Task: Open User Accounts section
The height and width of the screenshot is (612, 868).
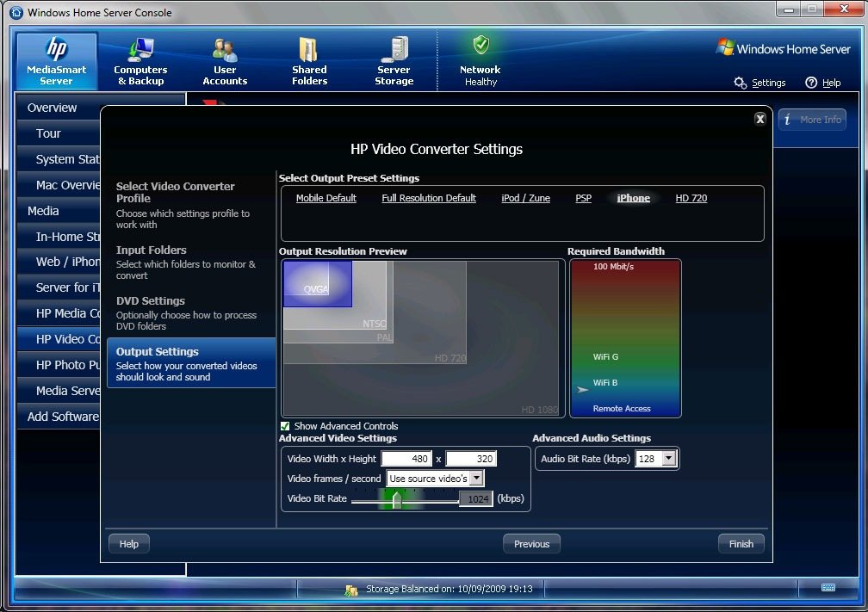Action: (x=225, y=61)
